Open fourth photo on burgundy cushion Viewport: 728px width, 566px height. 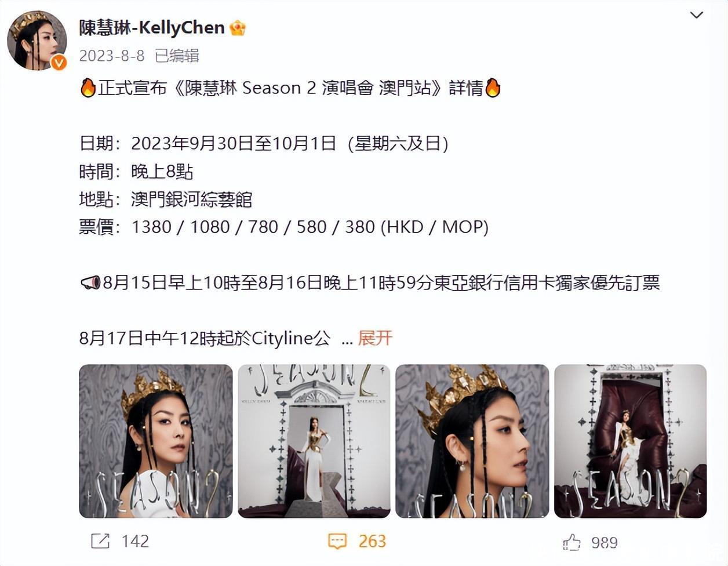(x=631, y=441)
